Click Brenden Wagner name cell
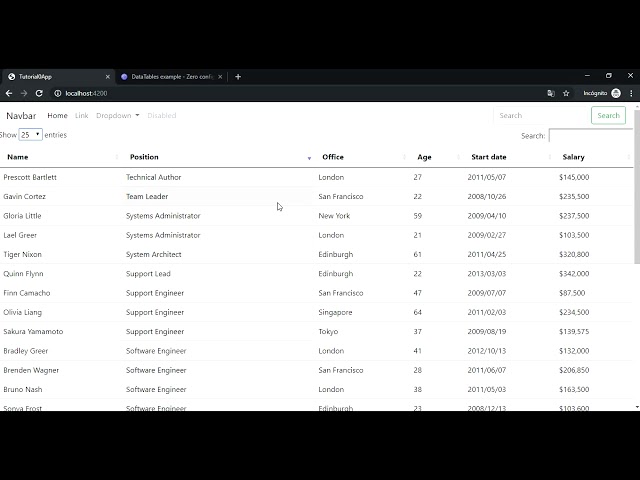The height and width of the screenshot is (480, 640). 31,370
